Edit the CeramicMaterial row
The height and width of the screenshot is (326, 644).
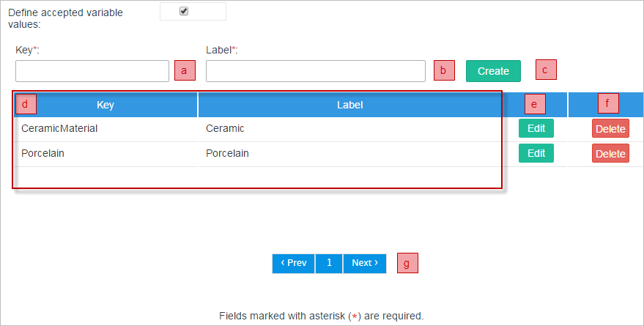(x=536, y=128)
